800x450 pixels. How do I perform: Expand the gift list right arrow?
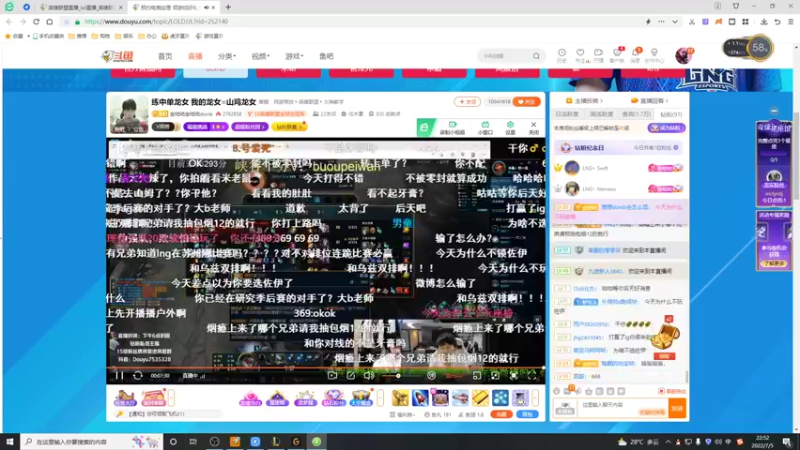pos(535,397)
